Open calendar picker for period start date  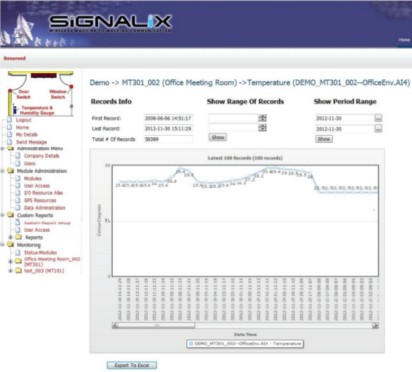(378, 118)
